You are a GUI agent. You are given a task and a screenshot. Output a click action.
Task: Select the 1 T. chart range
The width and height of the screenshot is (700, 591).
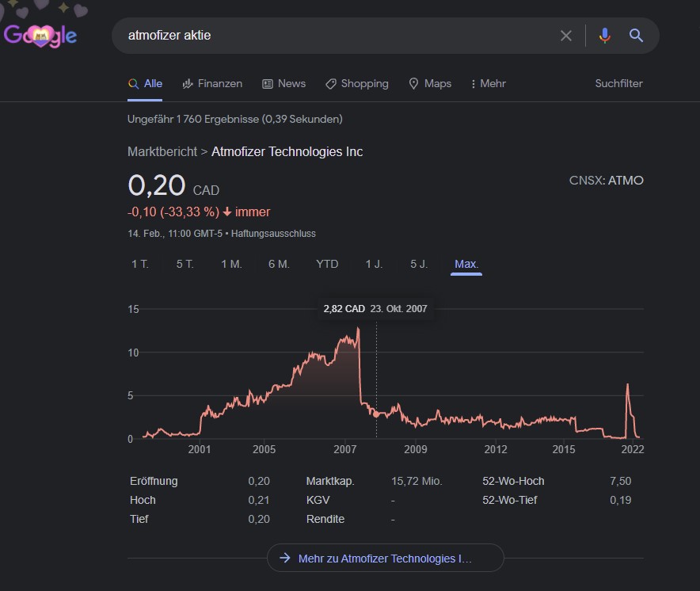click(140, 264)
